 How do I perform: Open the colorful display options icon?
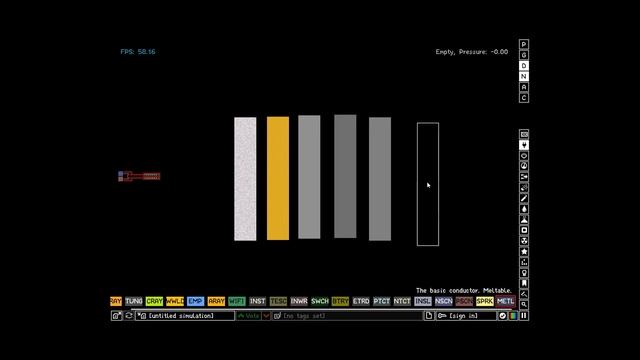pyautogui.click(x=513, y=316)
